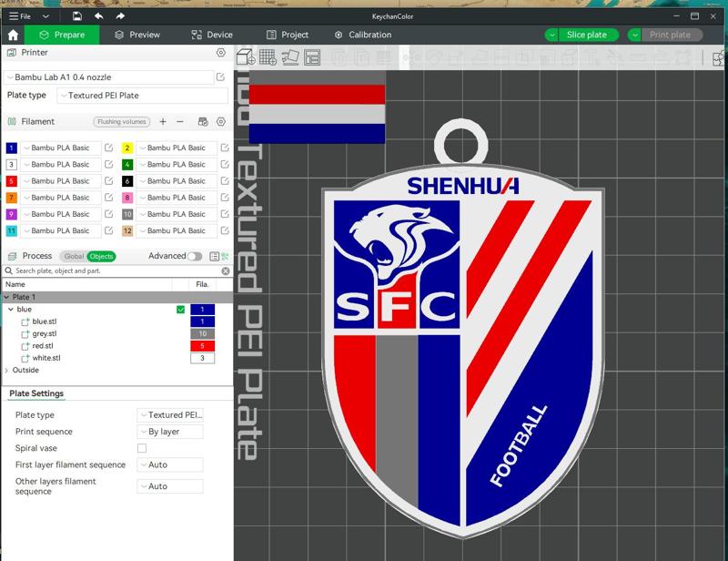Screen dimensions: 728x561
Task: Open filament settings gear icon
Action: coord(221,122)
